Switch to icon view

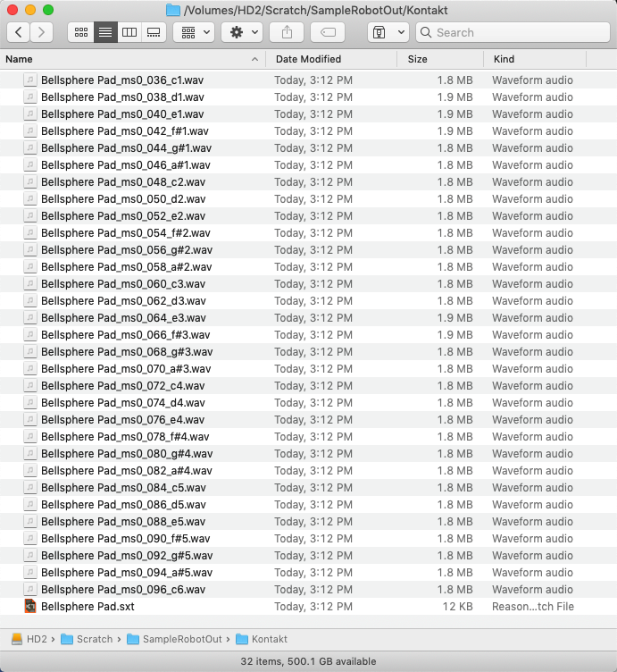tap(81, 32)
